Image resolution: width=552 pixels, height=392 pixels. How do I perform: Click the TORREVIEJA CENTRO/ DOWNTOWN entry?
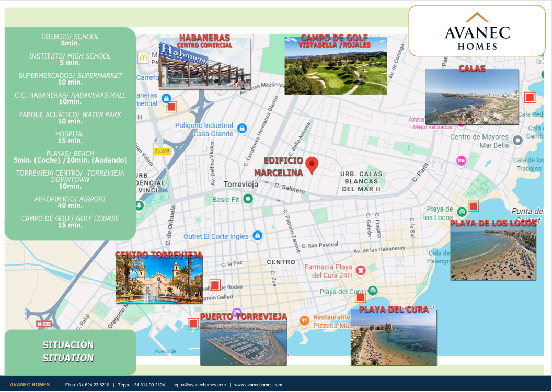point(70,179)
